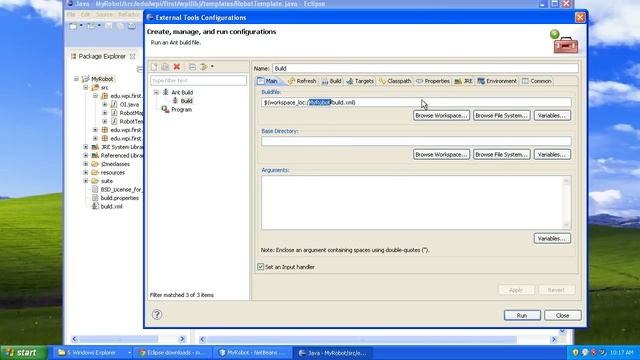Click the Run button
The image size is (640, 360).
tap(522, 315)
